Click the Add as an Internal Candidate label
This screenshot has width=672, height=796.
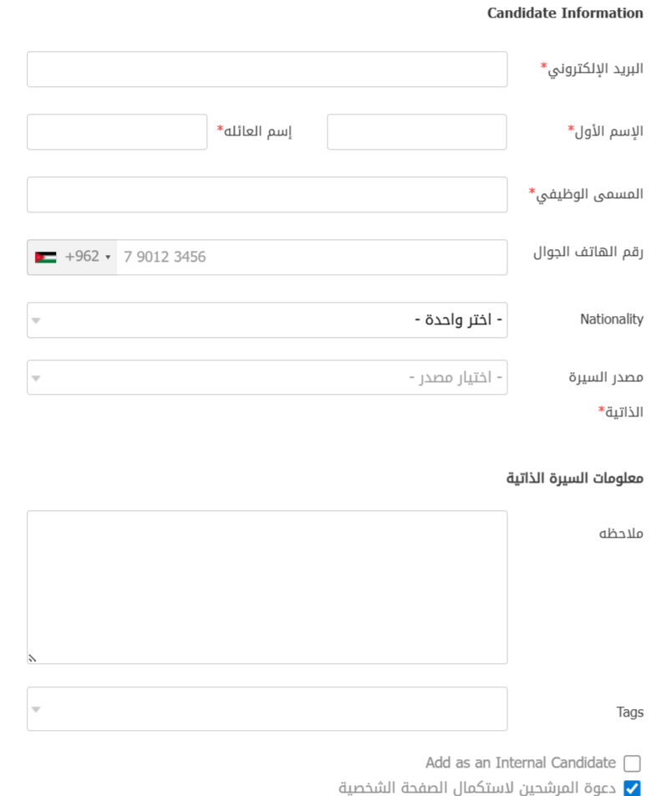tap(521, 763)
